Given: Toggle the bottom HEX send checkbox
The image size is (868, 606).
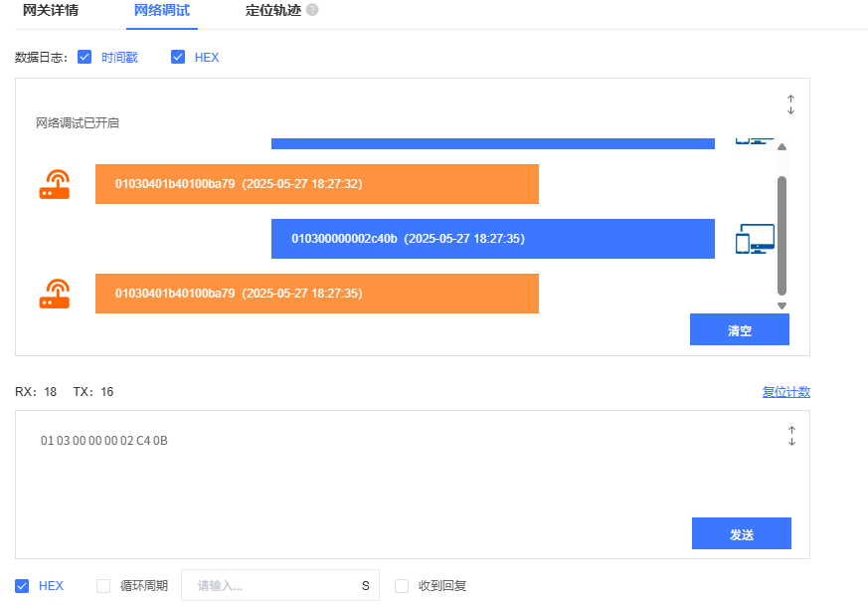Looking at the screenshot, I should [22, 586].
